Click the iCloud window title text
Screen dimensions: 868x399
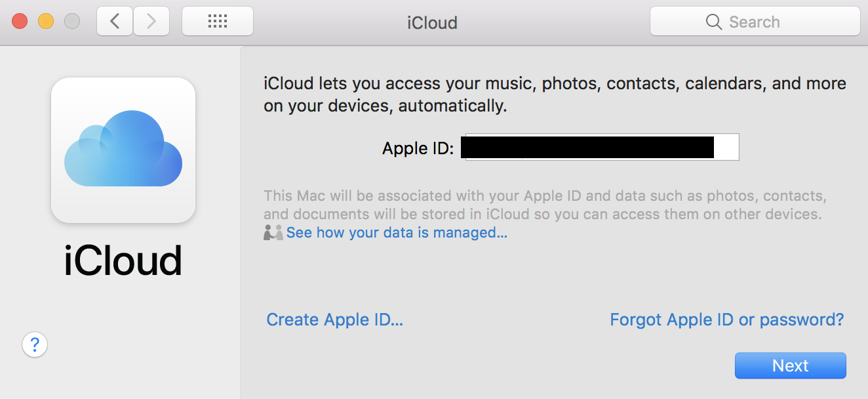(x=432, y=22)
